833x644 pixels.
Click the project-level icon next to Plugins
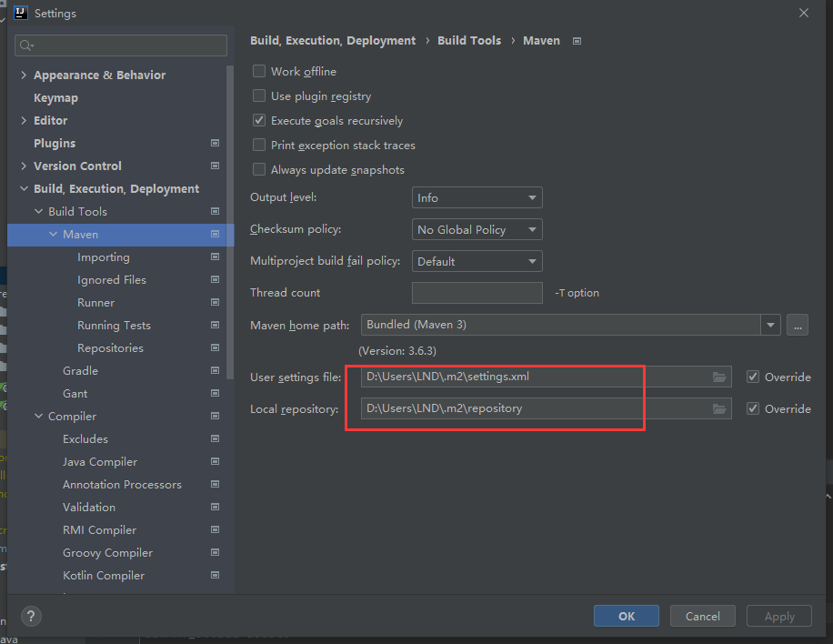[x=216, y=143]
